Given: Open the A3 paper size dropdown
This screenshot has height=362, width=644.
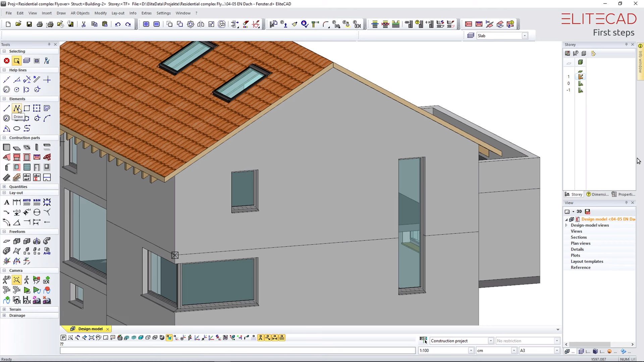Looking at the screenshot, I should (x=557, y=351).
